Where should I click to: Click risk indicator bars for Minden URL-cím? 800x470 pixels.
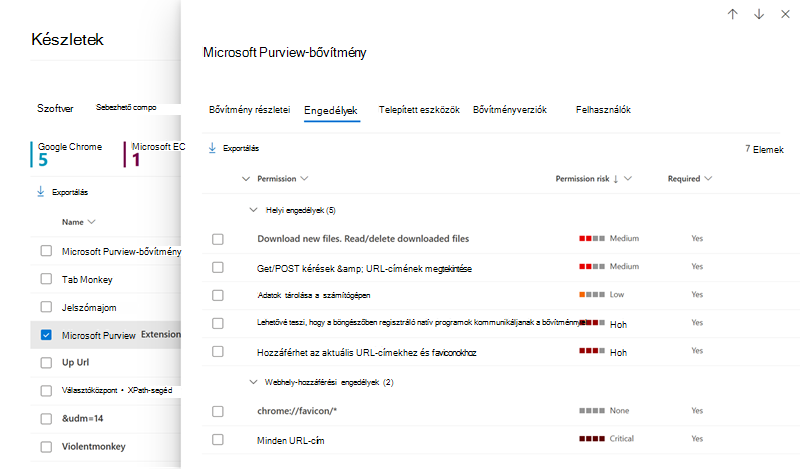pyautogui.click(x=592, y=439)
